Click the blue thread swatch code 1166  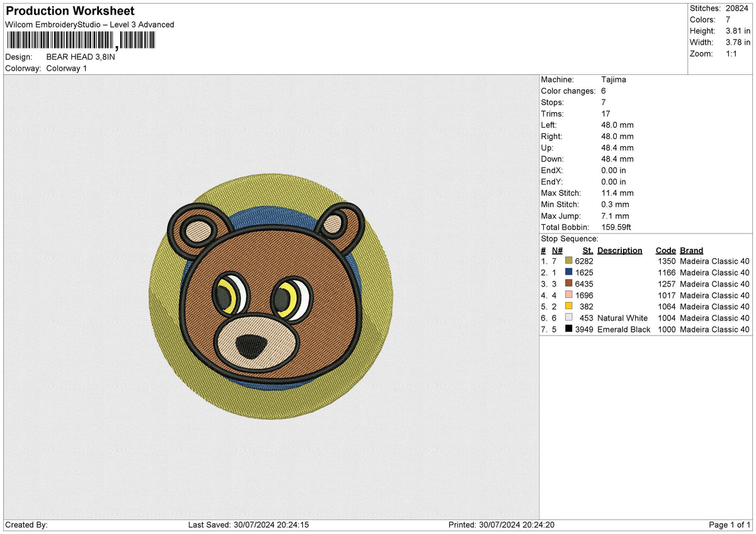point(569,273)
